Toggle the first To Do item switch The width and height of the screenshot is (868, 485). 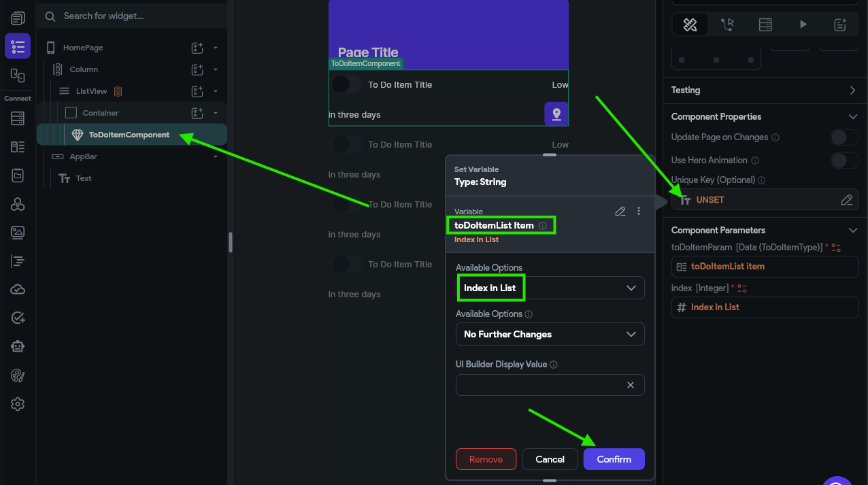click(346, 84)
